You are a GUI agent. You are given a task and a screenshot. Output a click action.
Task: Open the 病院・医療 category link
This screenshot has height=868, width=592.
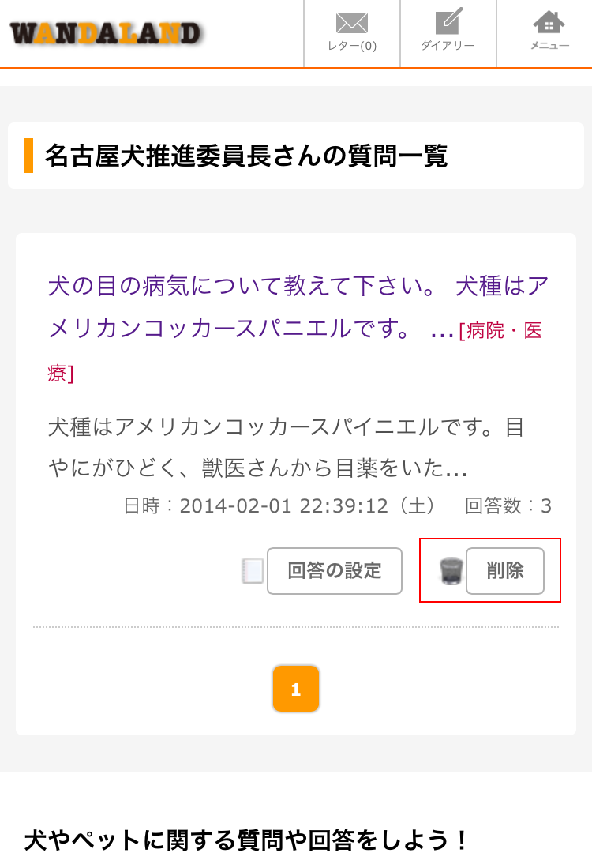point(295,351)
